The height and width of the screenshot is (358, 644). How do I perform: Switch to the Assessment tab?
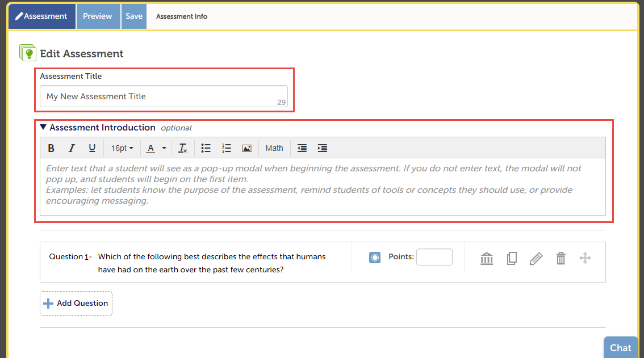(41, 16)
